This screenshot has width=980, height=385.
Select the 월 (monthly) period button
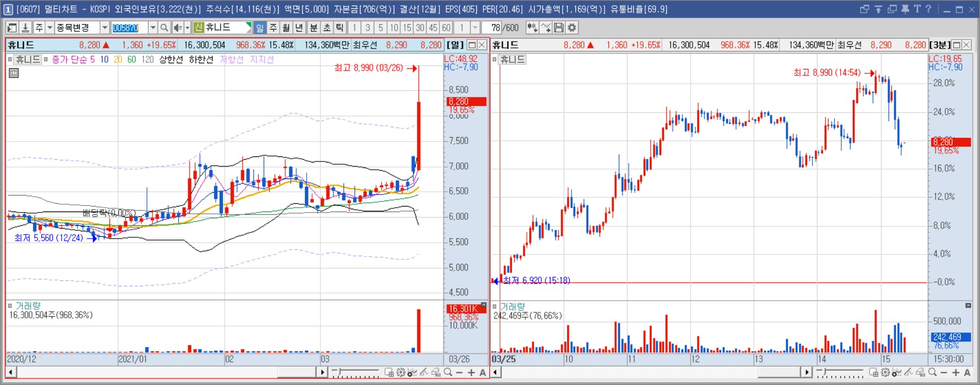(286, 28)
